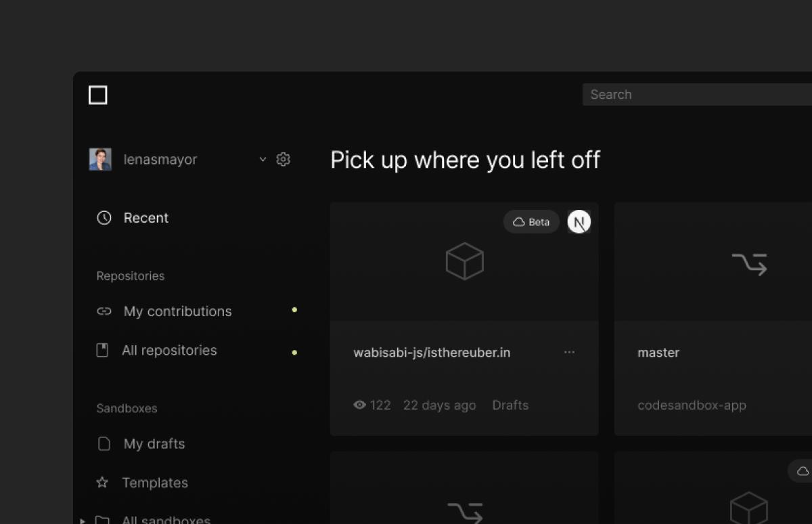This screenshot has width=812, height=524.
Task: Click the green dot beside My contributions
Action: pos(294,309)
